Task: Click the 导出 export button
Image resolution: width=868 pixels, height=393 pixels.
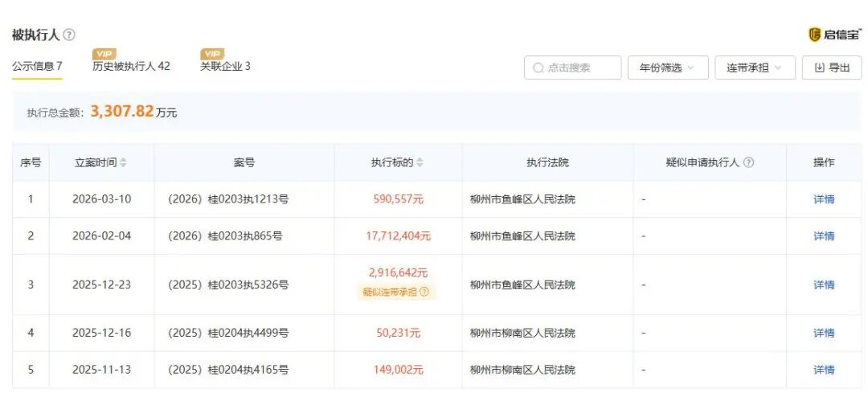Action: coord(832,68)
